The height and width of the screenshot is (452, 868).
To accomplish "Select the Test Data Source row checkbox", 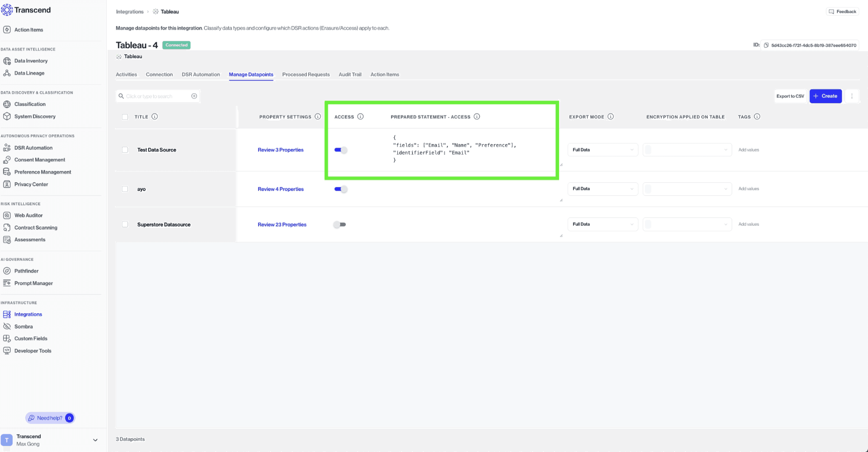I will click(x=125, y=150).
